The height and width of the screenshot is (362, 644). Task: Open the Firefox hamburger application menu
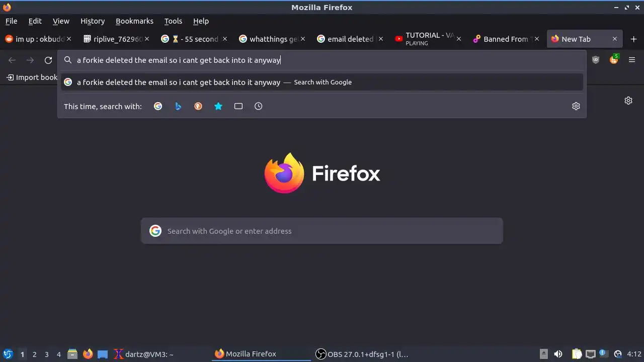tap(632, 60)
